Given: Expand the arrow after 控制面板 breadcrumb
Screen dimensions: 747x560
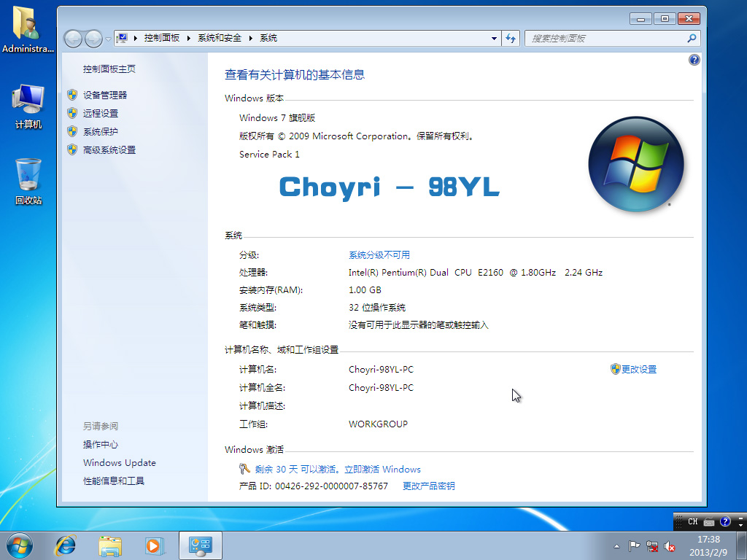Looking at the screenshot, I should click(x=189, y=38).
